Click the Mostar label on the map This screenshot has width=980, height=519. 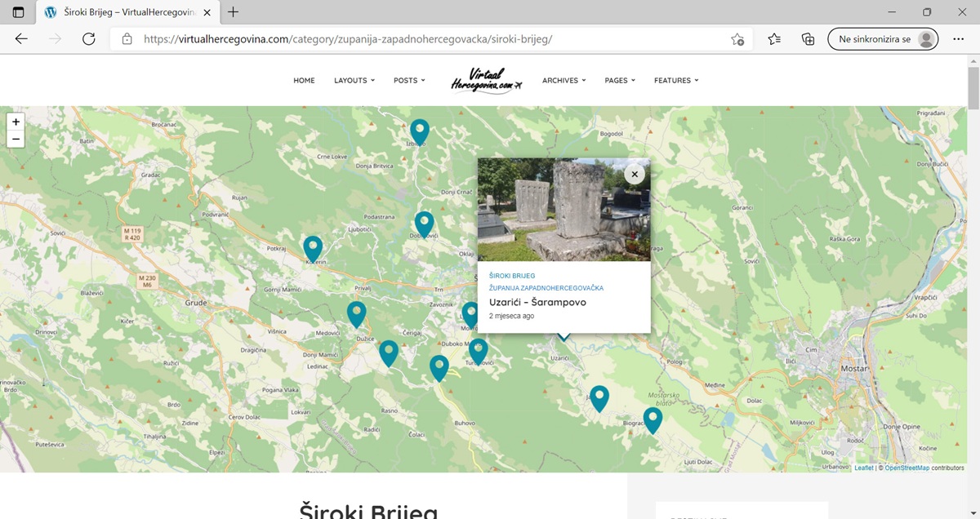[x=853, y=369]
